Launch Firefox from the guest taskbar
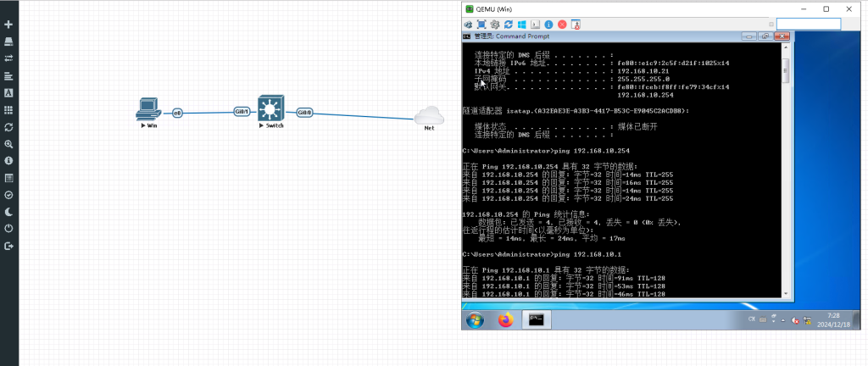The image size is (868, 366). pos(506,320)
